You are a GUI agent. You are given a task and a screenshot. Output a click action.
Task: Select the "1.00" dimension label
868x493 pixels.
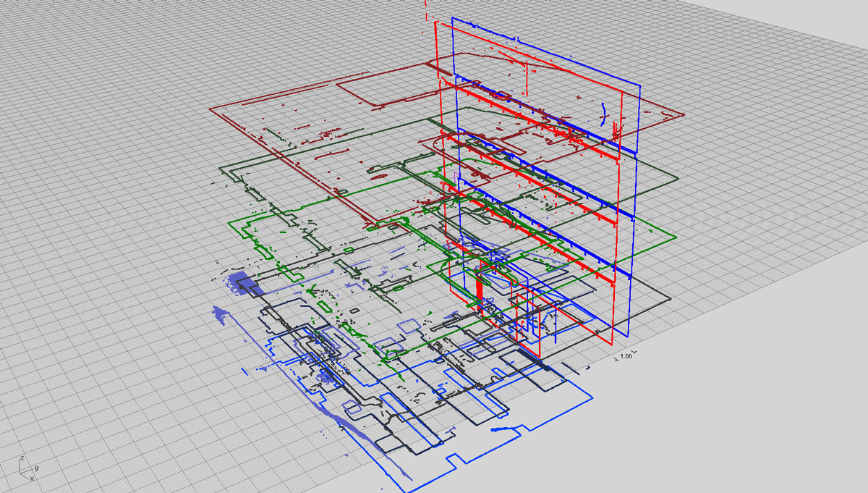point(626,356)
